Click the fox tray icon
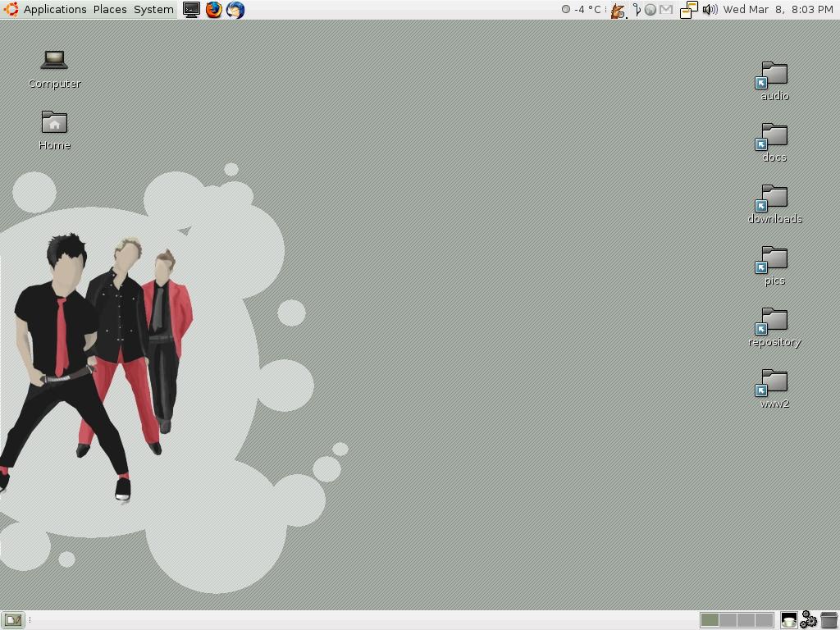Screen dimensions: 840x630 click(619, 10)
